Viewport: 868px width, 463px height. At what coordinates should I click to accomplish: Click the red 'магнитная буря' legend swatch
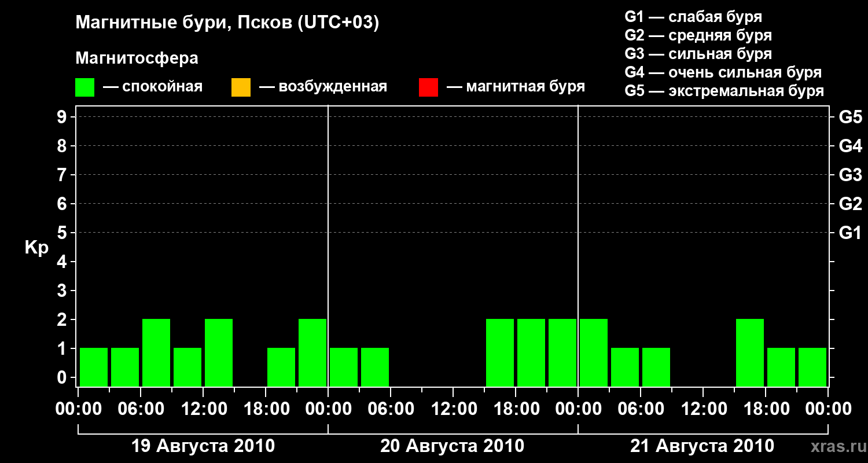point(428,87)
